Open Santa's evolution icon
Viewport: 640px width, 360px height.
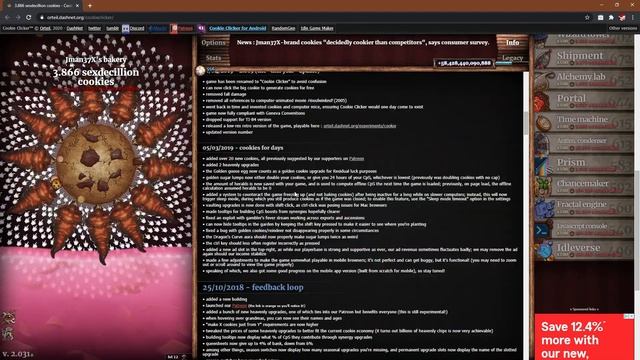tap(9, 334)
